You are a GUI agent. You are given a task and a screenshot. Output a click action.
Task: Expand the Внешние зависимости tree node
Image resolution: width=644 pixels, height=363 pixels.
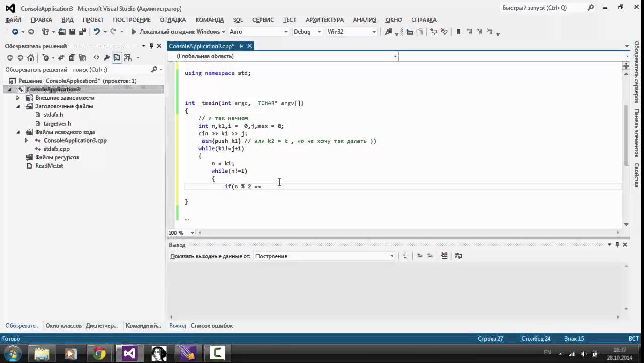18,98
